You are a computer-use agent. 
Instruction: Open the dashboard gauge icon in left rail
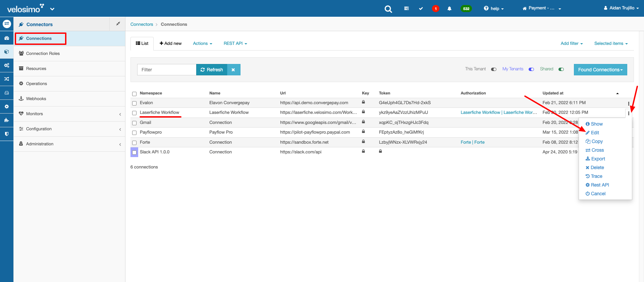(x=7, y=38)
